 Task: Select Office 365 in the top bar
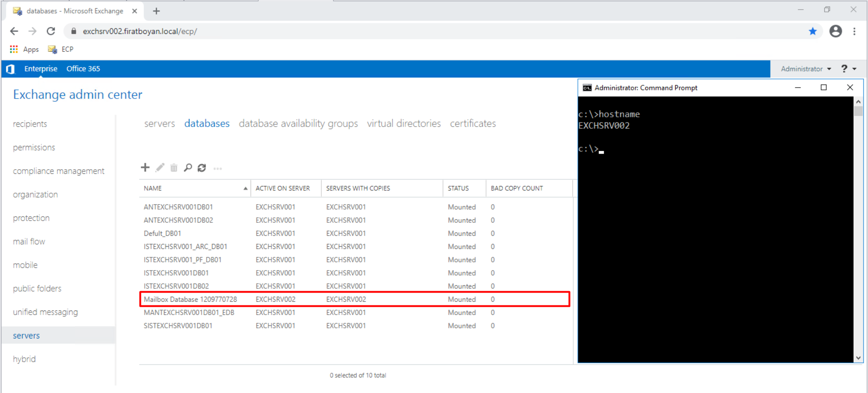83,69
